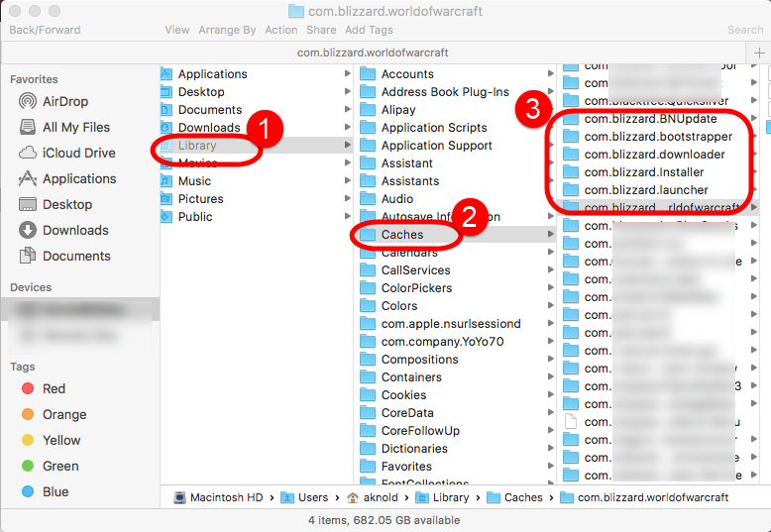This screenshot has height=532, width=771.
Task: Select com.blizzard.Installer folder
Action: coord(659,172)
